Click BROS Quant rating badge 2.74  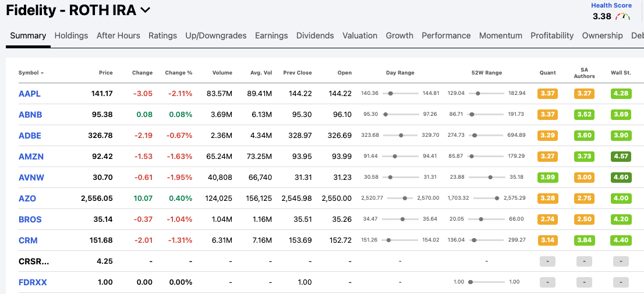point(547,219)
